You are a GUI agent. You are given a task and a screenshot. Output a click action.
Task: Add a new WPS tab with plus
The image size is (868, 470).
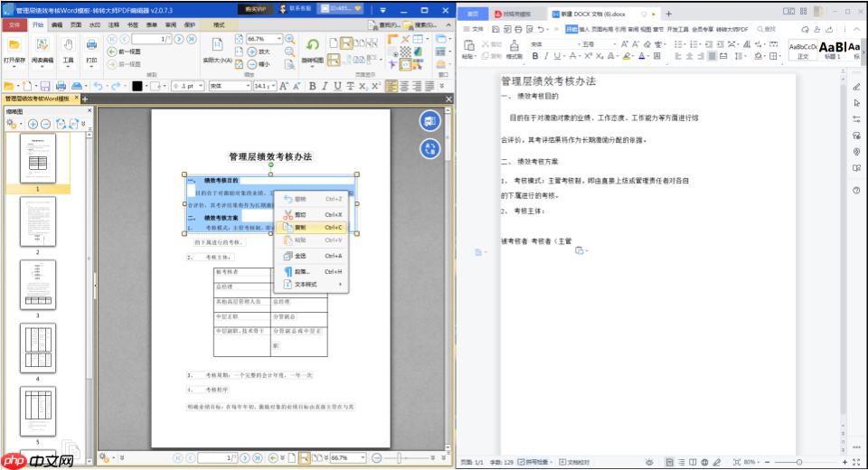coord(669,14)
